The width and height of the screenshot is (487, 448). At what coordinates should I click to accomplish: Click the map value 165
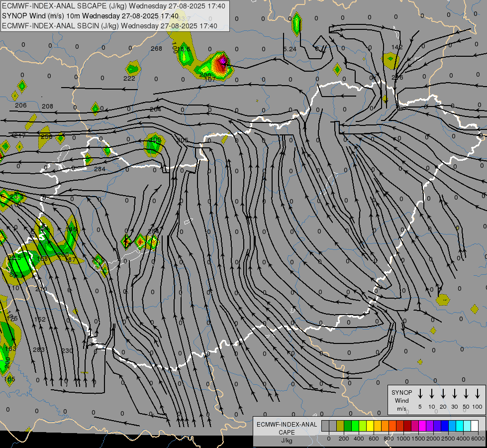point(9,379)
